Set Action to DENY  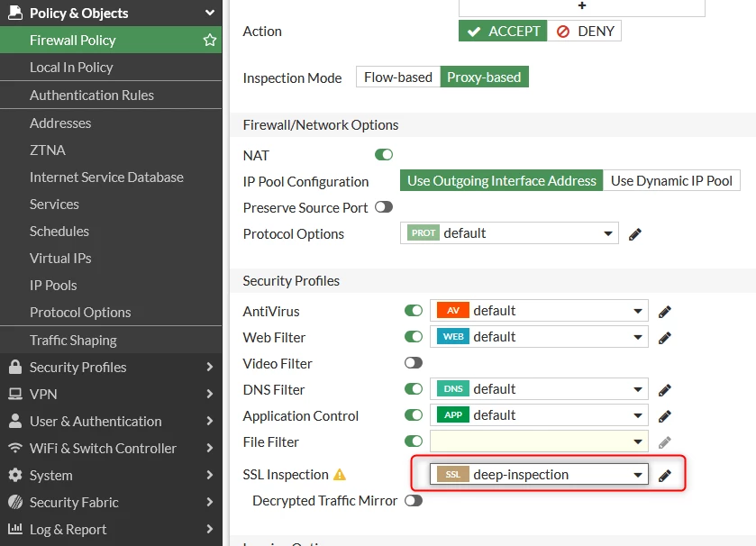(584, 31)
